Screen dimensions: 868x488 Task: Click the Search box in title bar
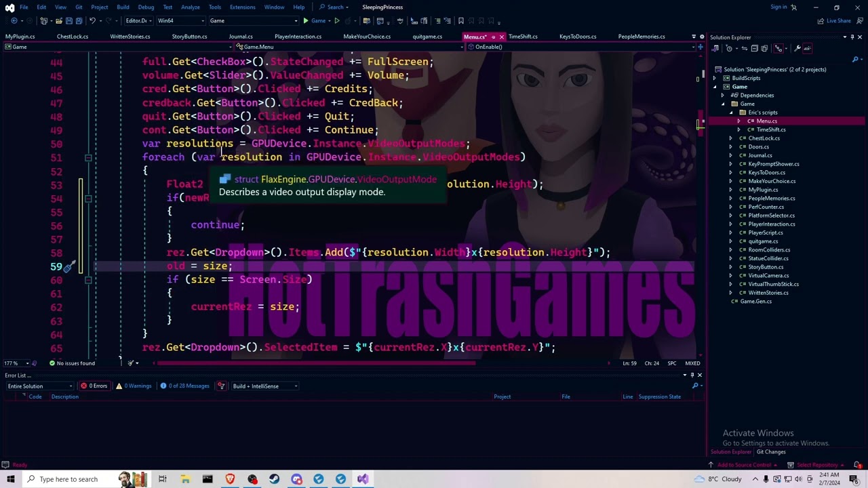pos(336,7)
